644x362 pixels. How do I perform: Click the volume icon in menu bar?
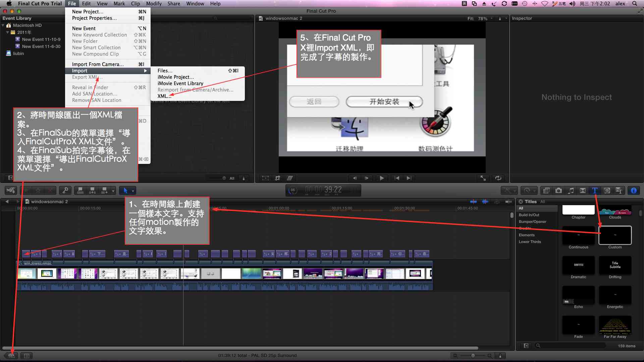pos(572,3)
